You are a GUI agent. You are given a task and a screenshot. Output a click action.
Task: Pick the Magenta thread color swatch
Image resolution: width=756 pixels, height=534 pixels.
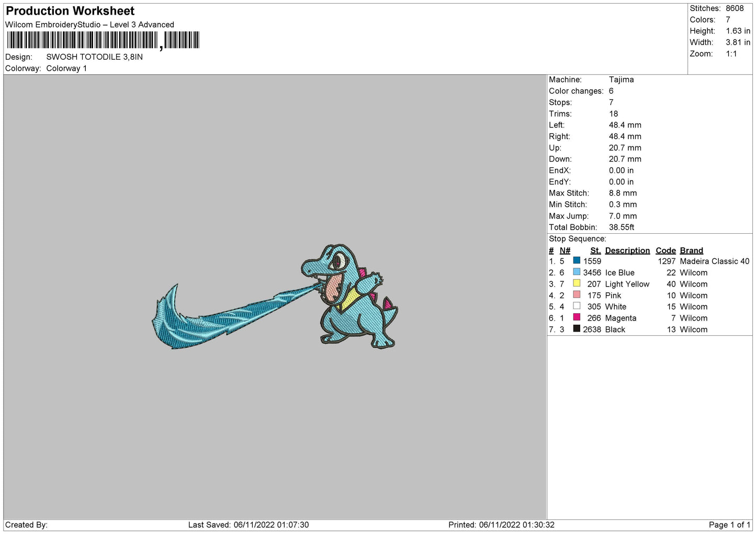tap(577, 317)
